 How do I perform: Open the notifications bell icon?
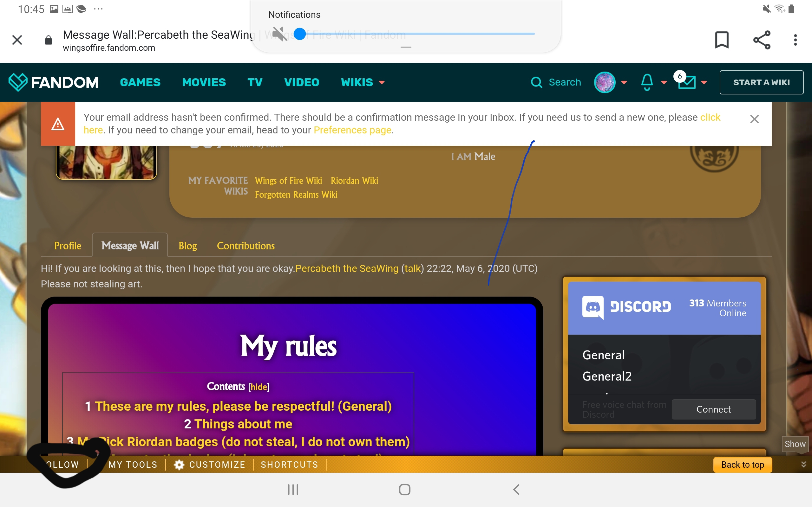pyautogui.click(x=647, y=82)
